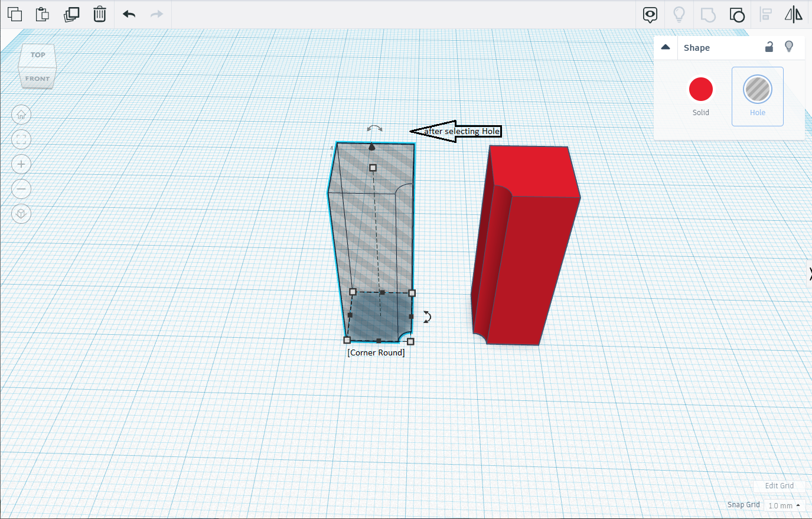
Task: Click the Copy icon in the toolbar
Action: click(x=15, y=14)
